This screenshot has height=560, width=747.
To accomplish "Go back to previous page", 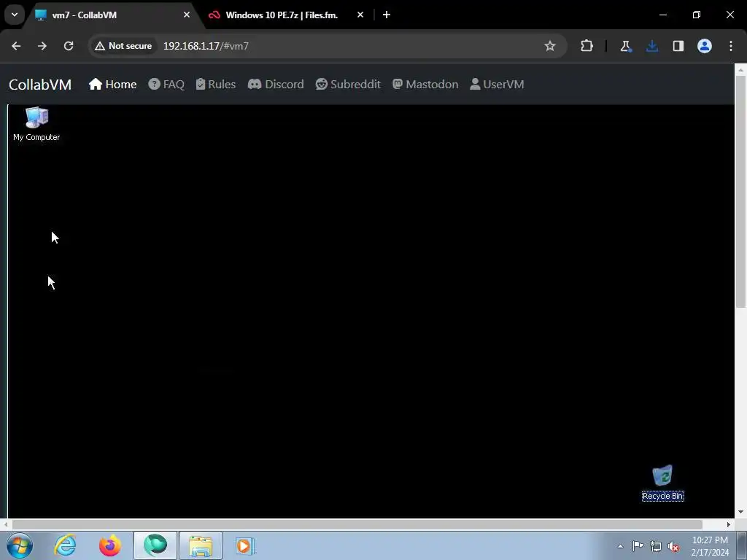I will [x=16, y=46].
